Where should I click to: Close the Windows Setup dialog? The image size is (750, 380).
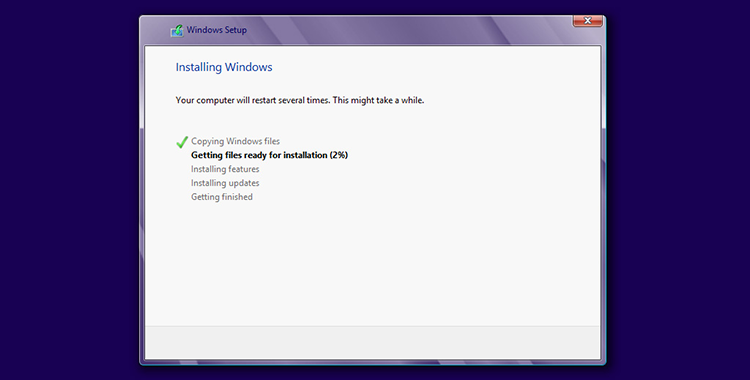coord(587,21)
